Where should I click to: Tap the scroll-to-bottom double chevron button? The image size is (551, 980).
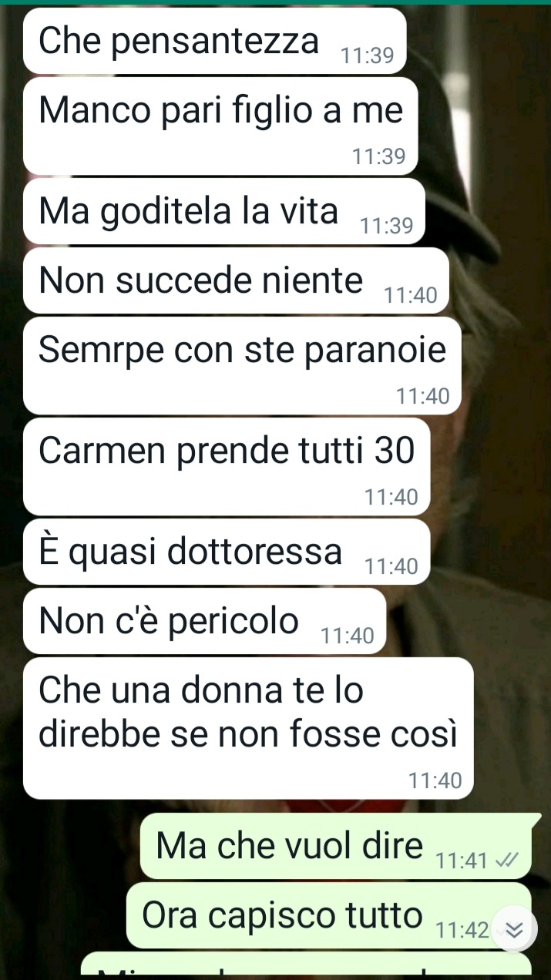click(513, 930)
